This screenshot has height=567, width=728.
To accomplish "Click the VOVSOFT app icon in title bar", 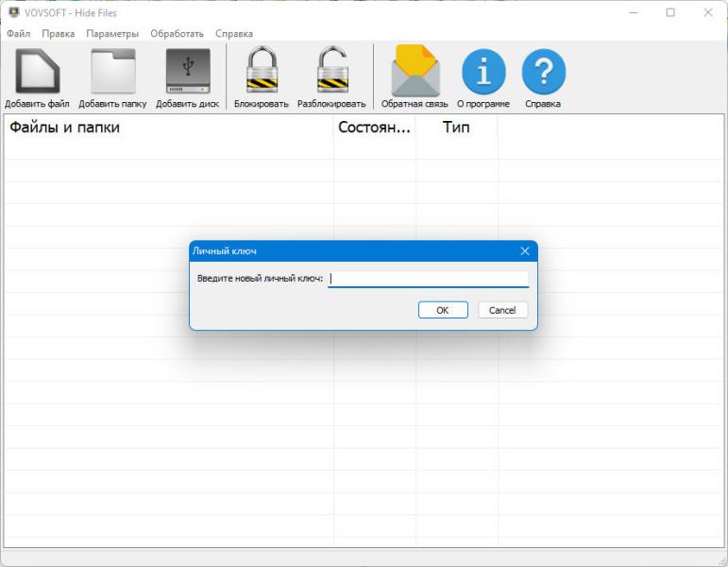I will point(14,13).
